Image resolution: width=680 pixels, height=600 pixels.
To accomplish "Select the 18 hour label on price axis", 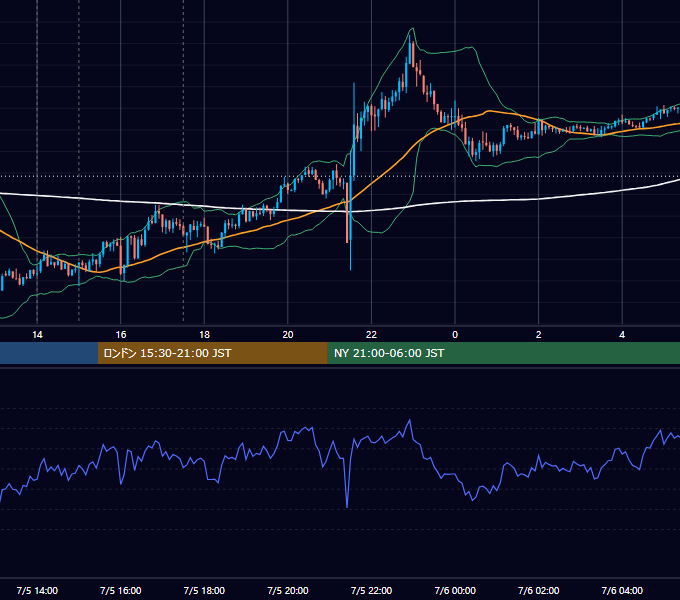I will [x=204, y=335].
